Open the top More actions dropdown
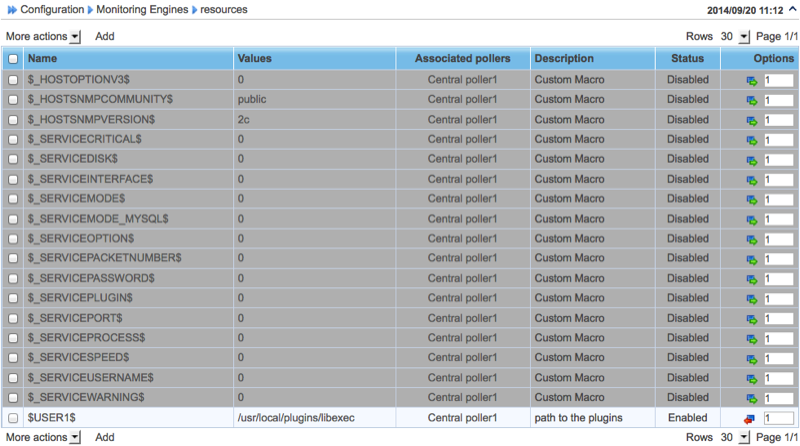Image resolution: width=800 pixels, height=446 pixels. 43,36
